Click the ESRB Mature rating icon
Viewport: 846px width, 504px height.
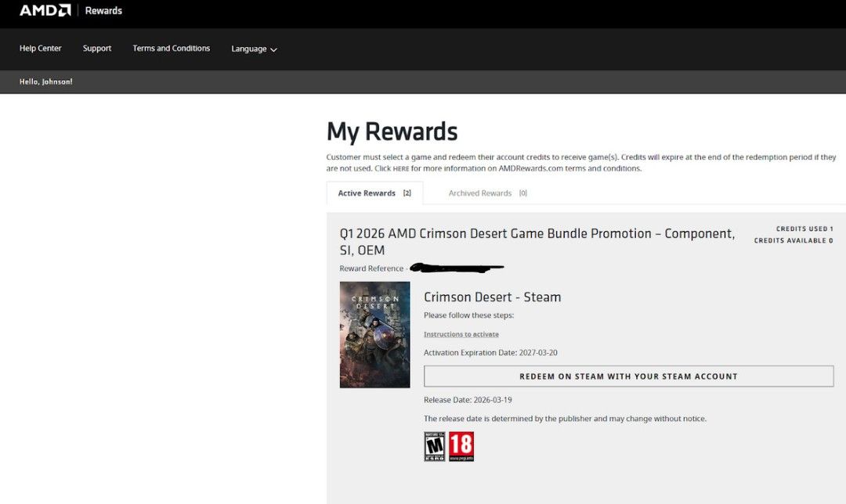435,446
